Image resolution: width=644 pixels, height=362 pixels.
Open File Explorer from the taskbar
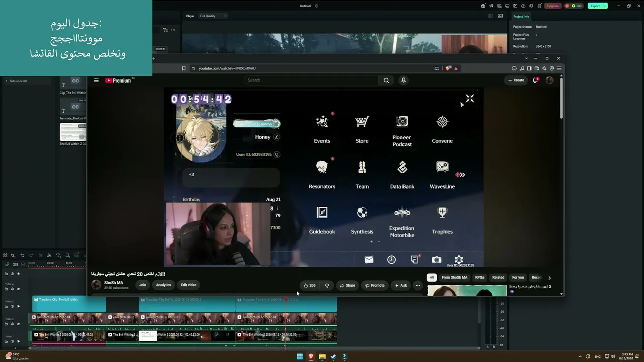pos(322,357)
